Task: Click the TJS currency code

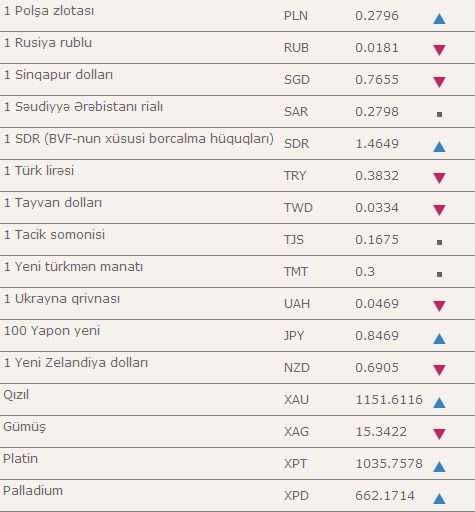Action: pyautogui.click(x=294, y=240)
